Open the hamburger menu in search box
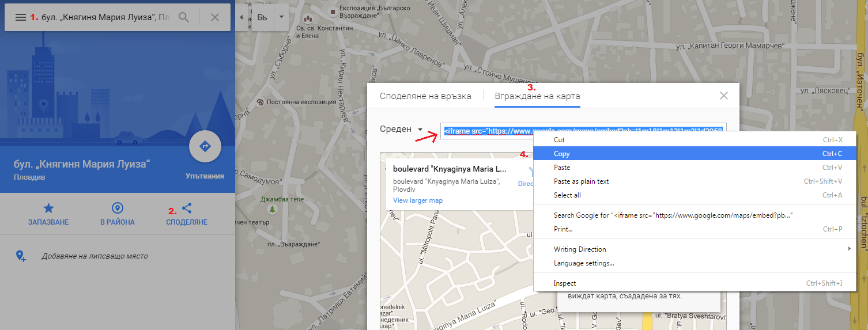 (20, 17)
